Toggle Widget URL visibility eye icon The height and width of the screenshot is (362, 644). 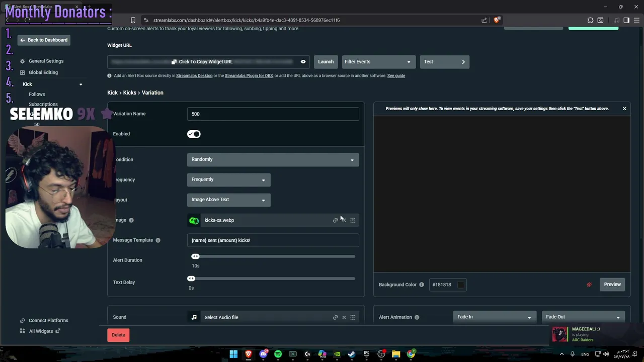click(x=303, y=62)
